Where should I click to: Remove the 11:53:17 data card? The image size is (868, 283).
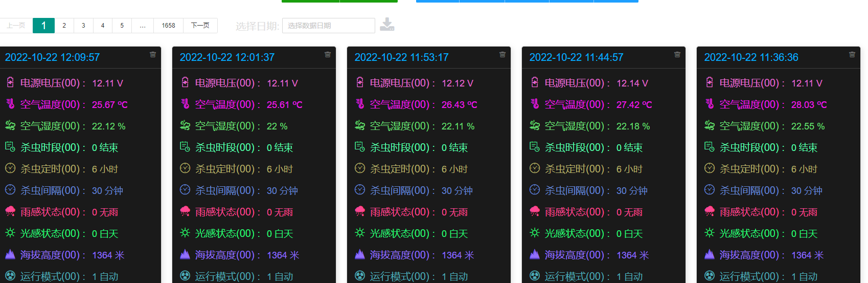(x=502, y=54)
